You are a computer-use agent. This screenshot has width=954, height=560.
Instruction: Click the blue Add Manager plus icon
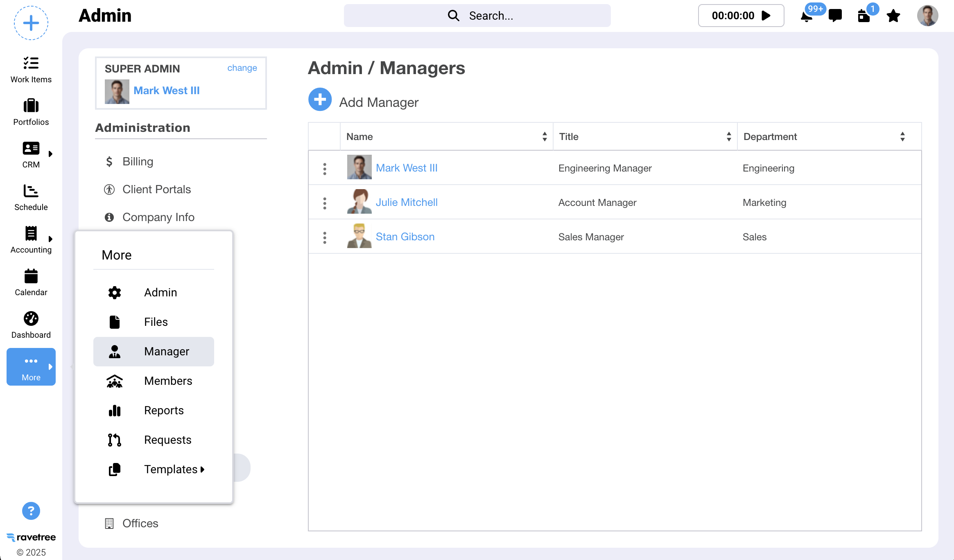tap(320, 99)
